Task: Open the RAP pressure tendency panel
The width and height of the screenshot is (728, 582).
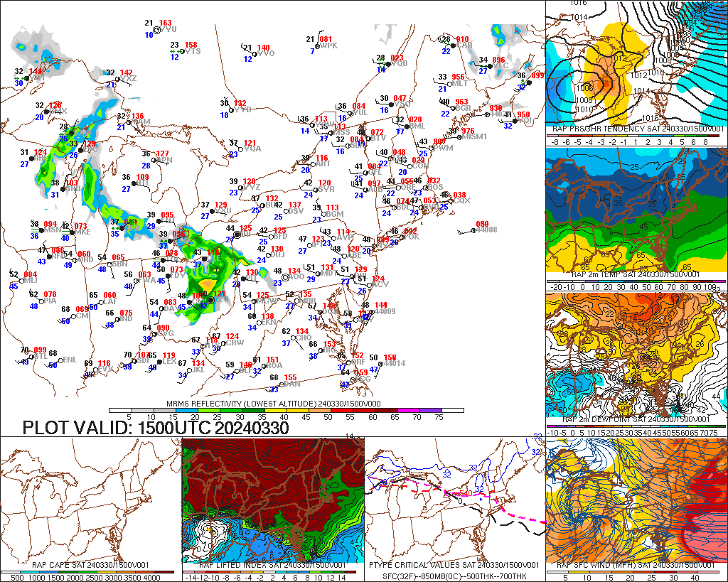Action: coord(636,66)
